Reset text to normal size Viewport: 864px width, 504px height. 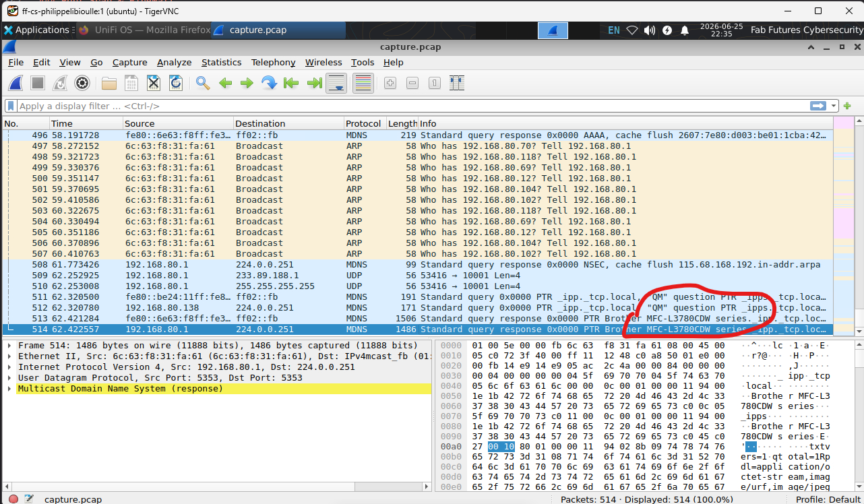point(435,83)
